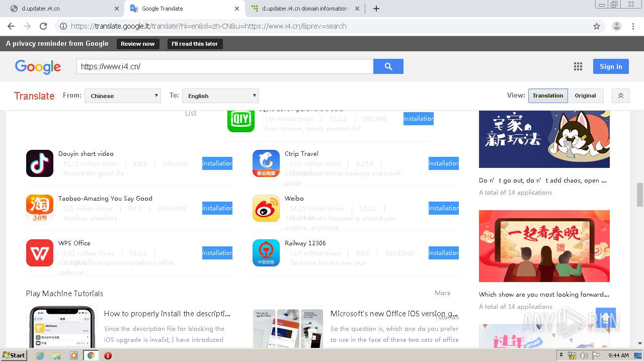The image size is (644, 362).
Task: Open the Railway 12306 app icon
Action: (266, 253)
